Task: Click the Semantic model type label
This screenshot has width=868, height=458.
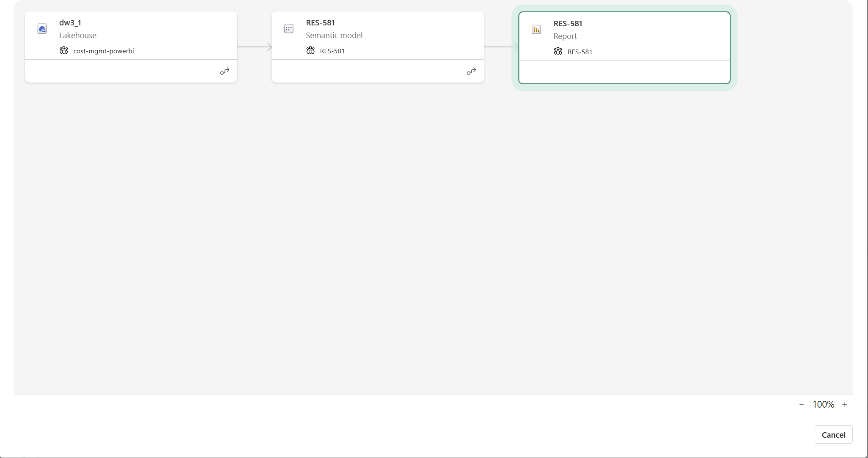Action: point(334,36)
